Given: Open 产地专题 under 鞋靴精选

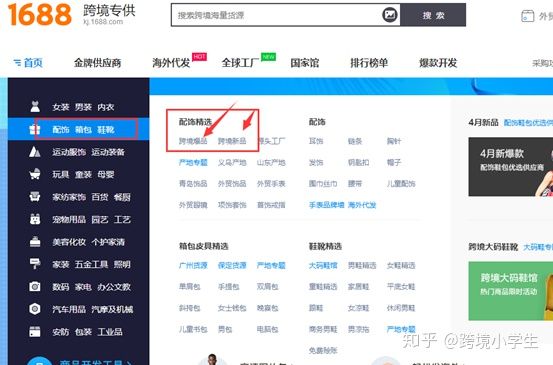Looking at the screenshot, I should [x=401, y=329].
